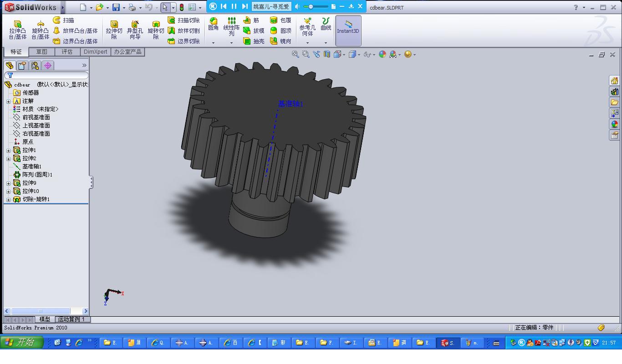Image resolution: width=622 pixels, height=364 pixels.
Task: Switch to the 草图 (Sketch) tab
Action: pyautogui.click(x=41, y=52)
